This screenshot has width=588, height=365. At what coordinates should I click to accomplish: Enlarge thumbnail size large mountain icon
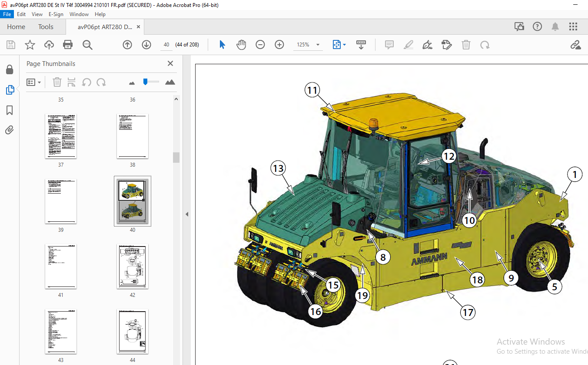tap(170, 82)
